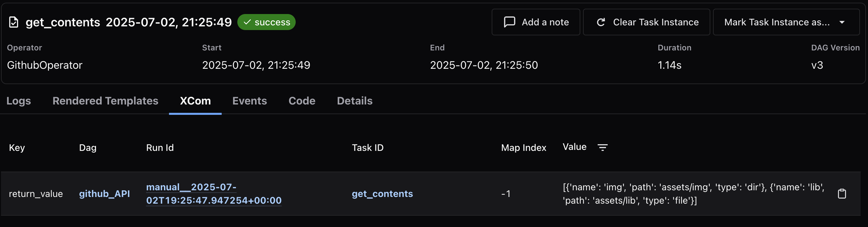868x227 pixels.
Task: Switch to the Logs tab
Action: (19, 100)
